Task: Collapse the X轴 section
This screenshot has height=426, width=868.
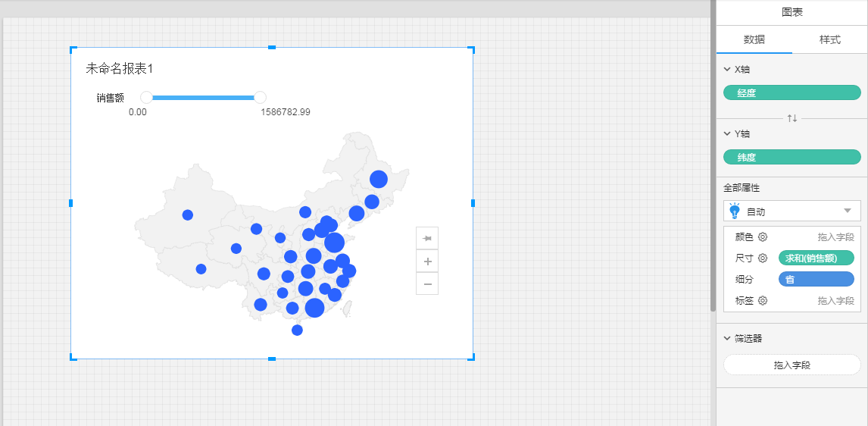Action: click(727, 70)
